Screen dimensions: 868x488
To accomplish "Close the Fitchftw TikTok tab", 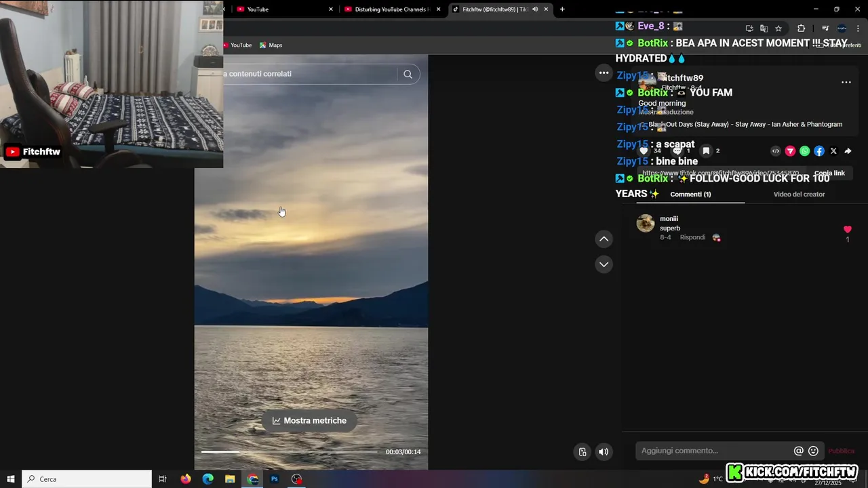I will point(546,9).
